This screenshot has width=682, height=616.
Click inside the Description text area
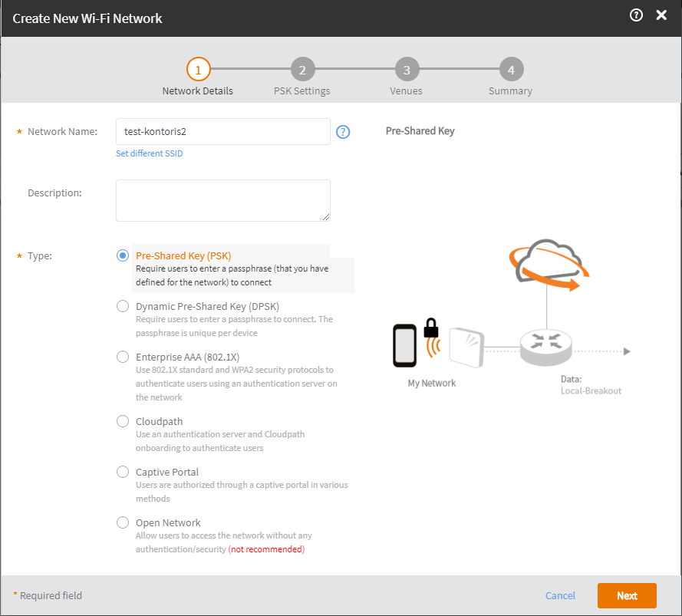(222, 200)
